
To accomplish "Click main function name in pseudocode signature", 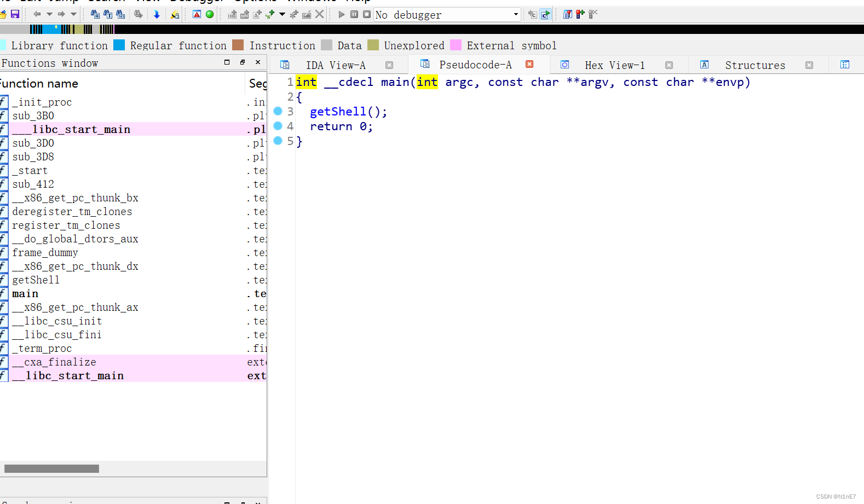I will [x=395, y=82].
